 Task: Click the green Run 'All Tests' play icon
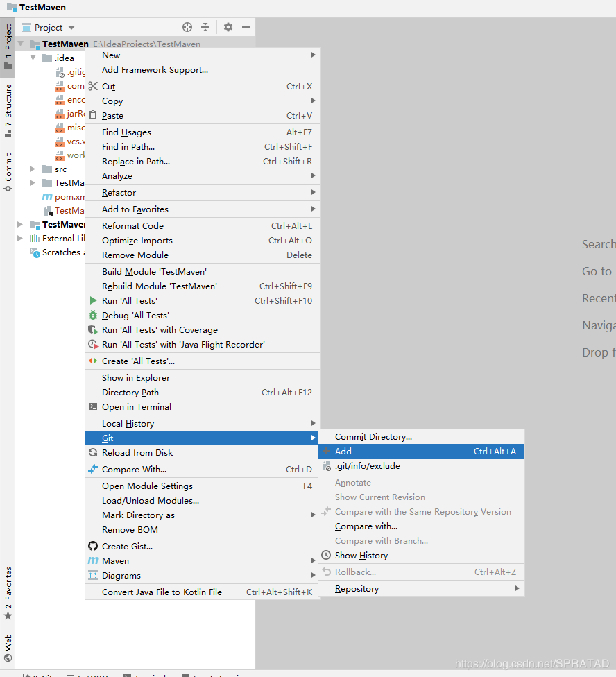coord(93,300)
